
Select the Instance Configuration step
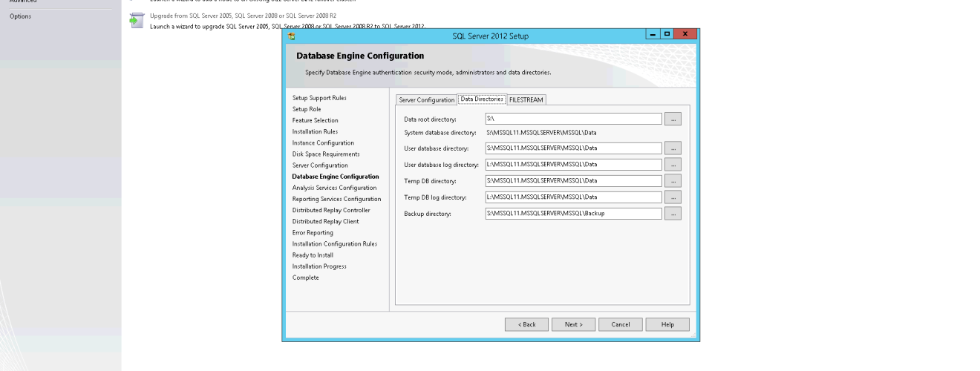(323, 142)
